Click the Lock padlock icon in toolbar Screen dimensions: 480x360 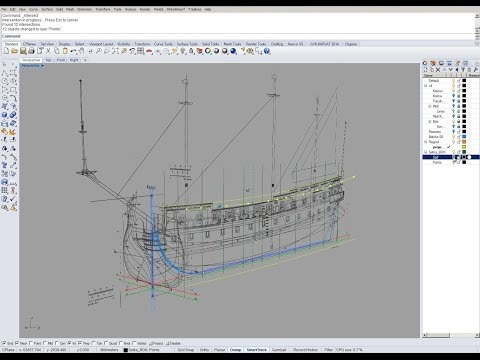point(191,51)
